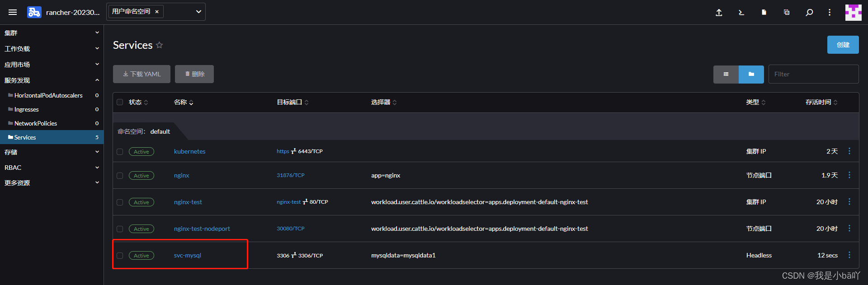Open the nginx-test-nodeport service link

(x=202, y=229)
